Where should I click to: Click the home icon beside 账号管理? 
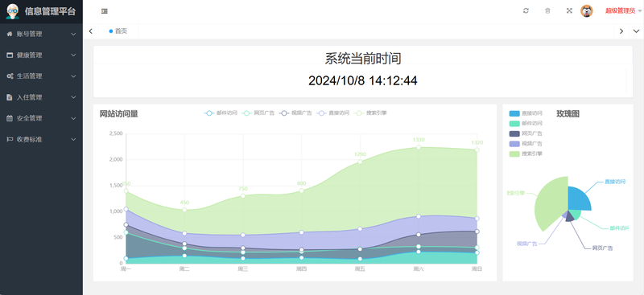coord(10,34)
